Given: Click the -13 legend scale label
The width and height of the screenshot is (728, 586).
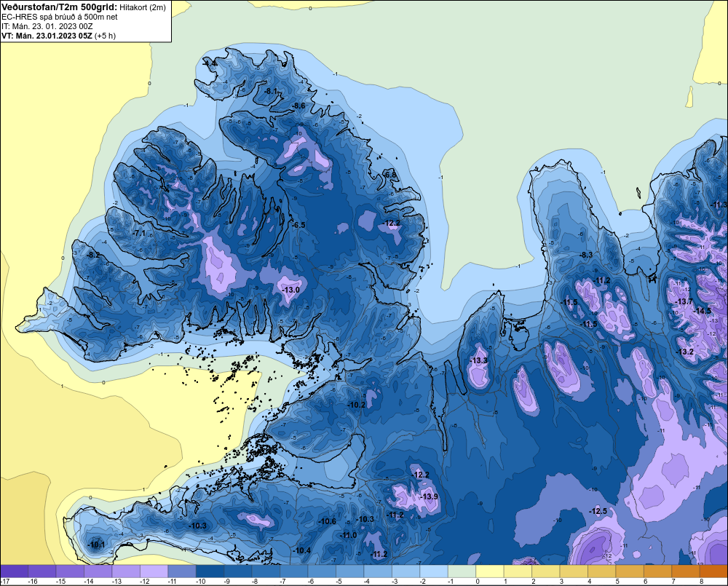Looking at the screenshot, I should [116, 582].
